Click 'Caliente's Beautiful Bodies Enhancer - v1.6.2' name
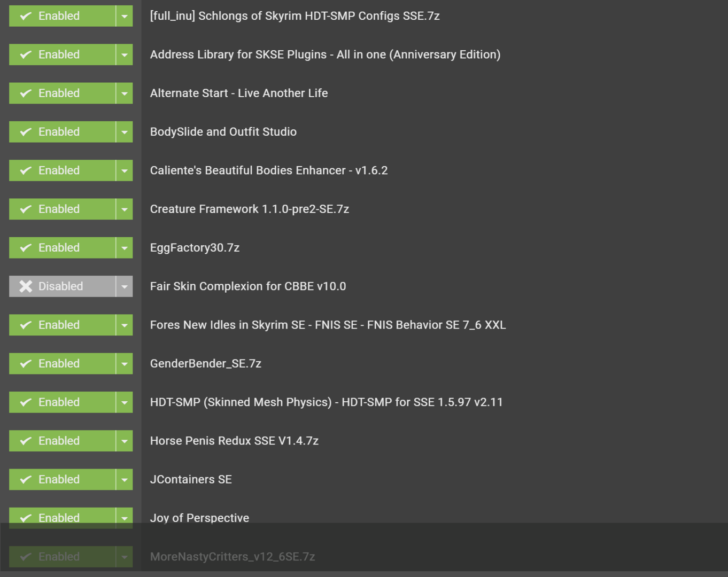 coord(269,170)
